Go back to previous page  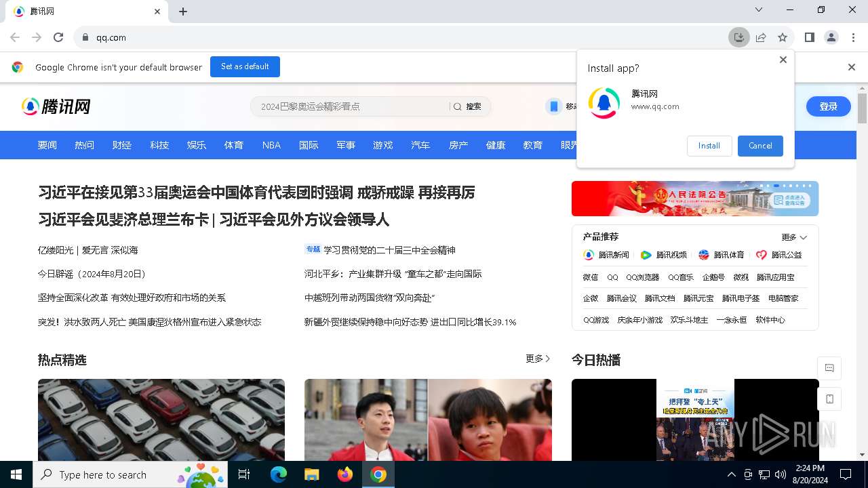[x=15, y=37]
